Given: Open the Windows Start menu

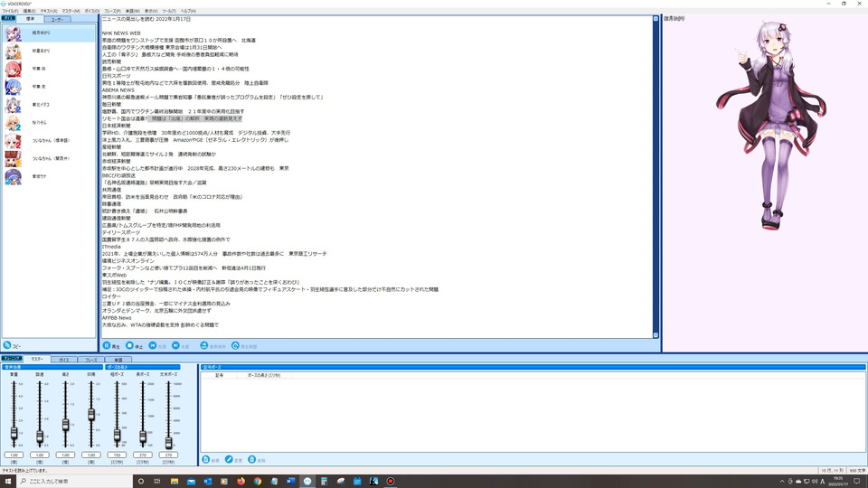Looking at the screenshot, I should (8, 482).
